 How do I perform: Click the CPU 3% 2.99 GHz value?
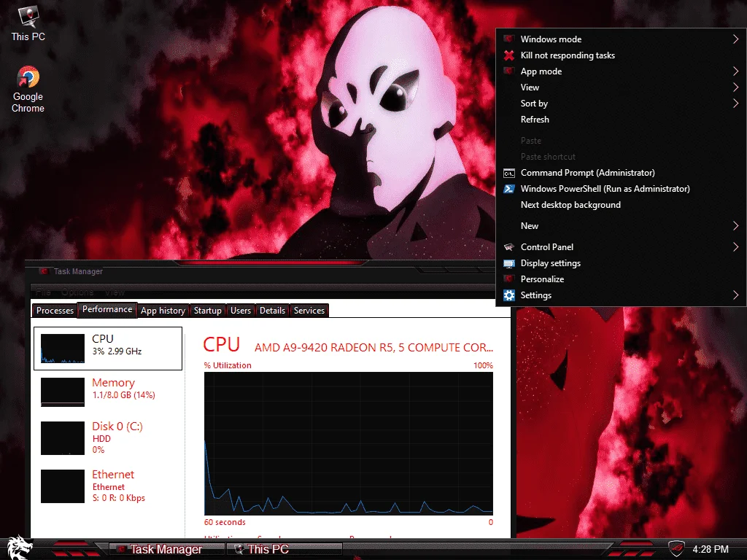pos(117,351)
